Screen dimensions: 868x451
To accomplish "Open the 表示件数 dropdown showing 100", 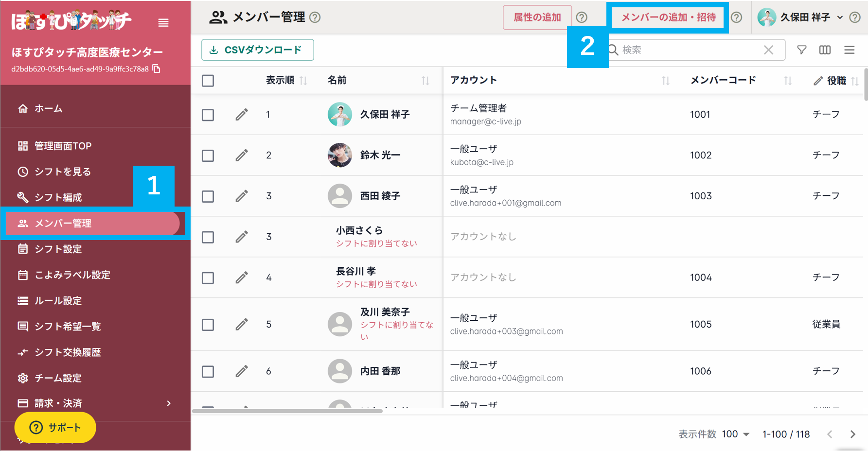I will pos(734,434).
